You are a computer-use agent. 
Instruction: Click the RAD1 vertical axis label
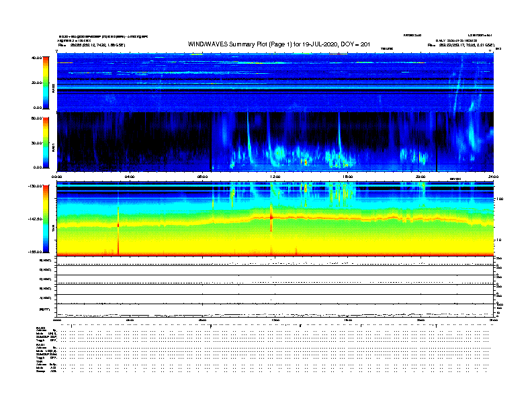click(53, 148)
